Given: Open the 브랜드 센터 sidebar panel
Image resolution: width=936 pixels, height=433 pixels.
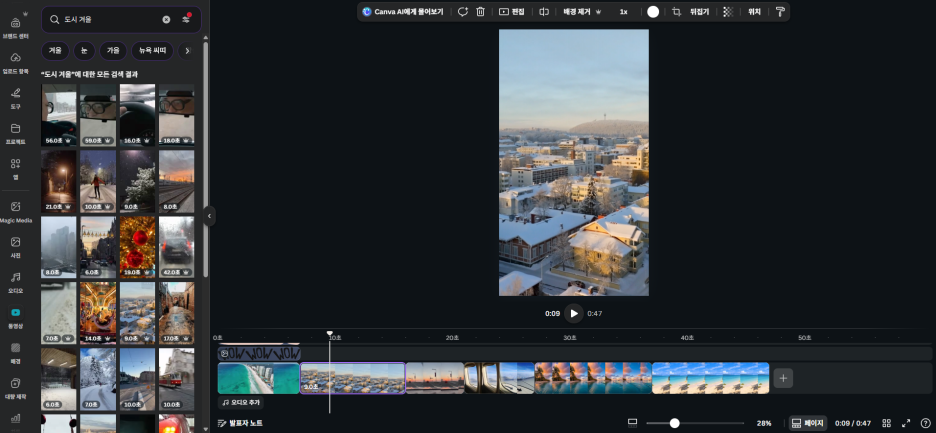Looking at the screenshot, I should point(16,26).
